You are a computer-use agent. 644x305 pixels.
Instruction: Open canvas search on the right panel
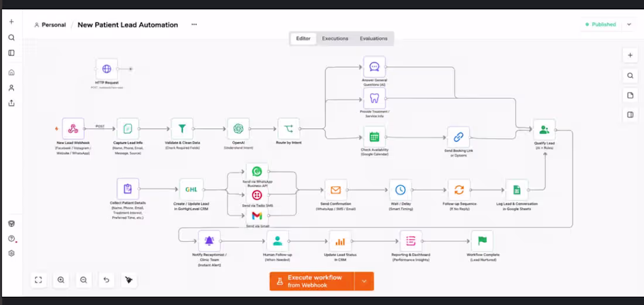coord(630,76)
